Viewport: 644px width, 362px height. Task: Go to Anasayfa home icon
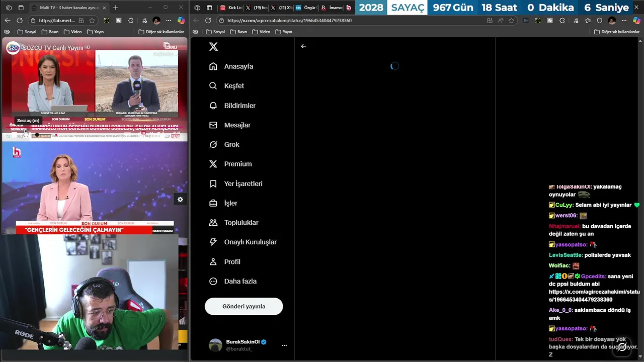(213, 66)
